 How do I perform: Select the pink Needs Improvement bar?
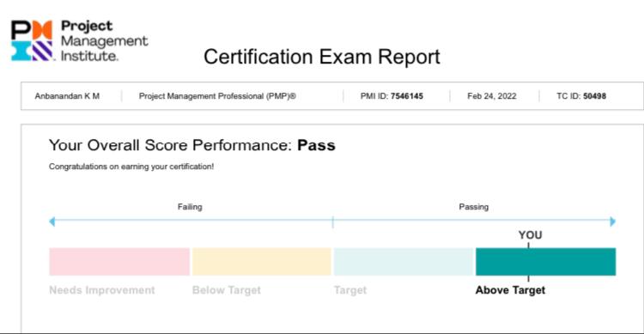coord(119,262)
